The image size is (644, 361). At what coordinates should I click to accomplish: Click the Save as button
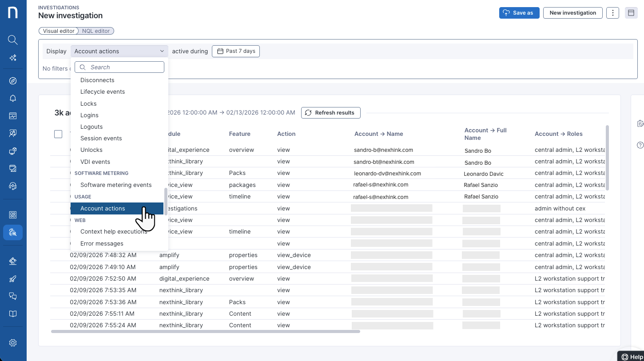pos(519,13)
